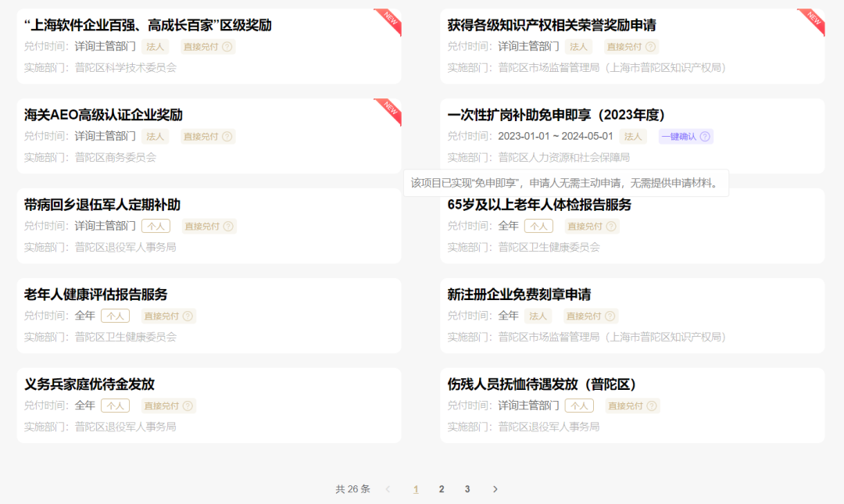Click help icon on 获得各级知识产权相关荣誉奖励申请 card

pyautogui.click(x=650, y=47)
